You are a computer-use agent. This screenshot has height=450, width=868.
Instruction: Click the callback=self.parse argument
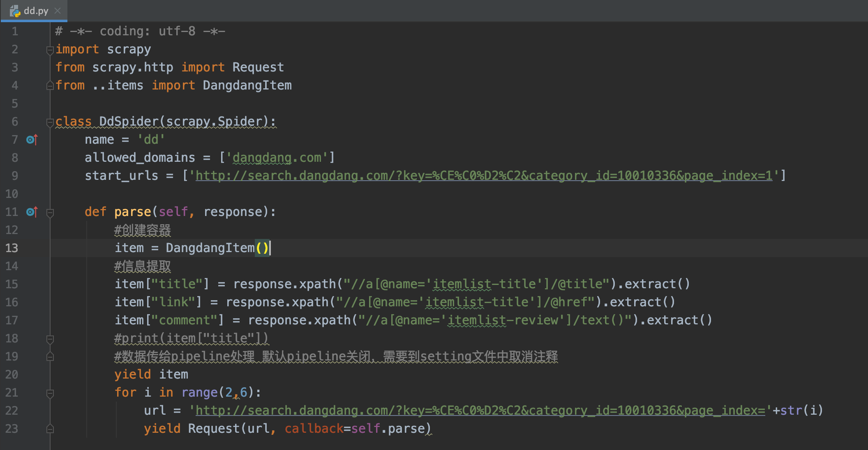355,429
